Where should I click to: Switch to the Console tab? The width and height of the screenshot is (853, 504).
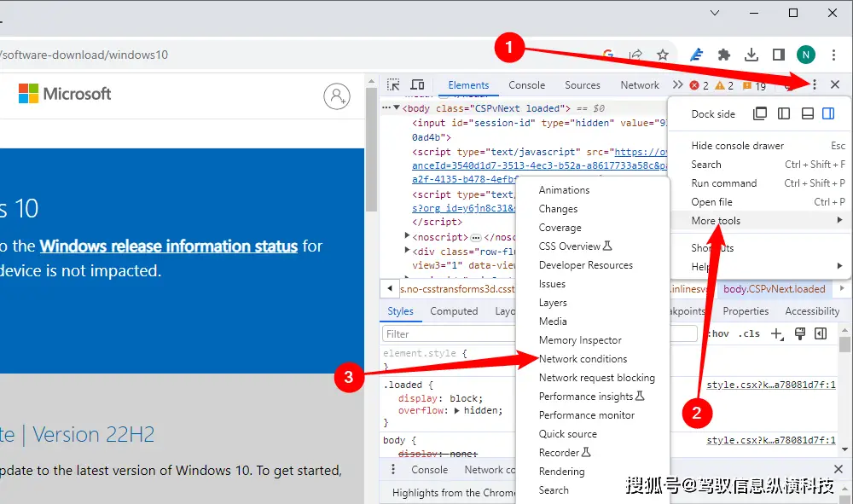point(526,84)
